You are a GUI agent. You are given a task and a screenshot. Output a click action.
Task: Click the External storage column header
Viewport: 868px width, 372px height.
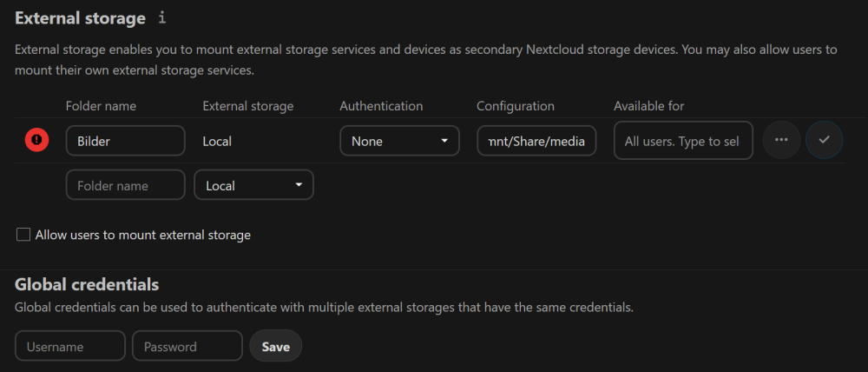(248, 106)
